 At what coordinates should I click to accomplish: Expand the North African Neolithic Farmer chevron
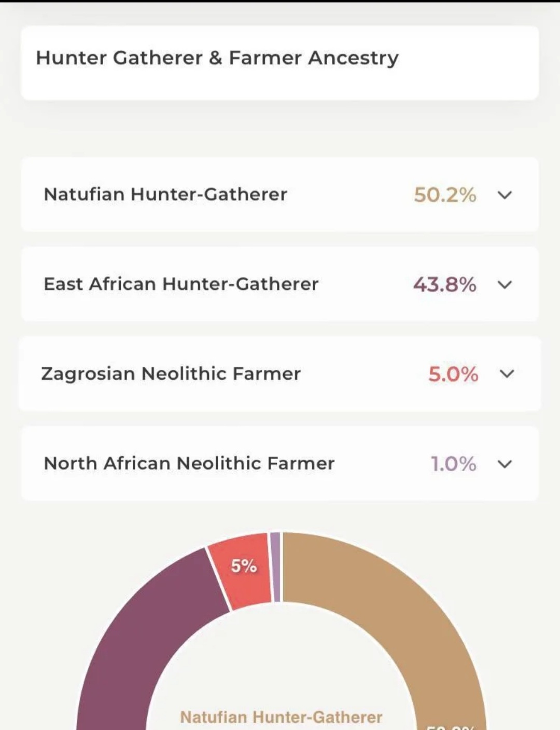[505, 464]
